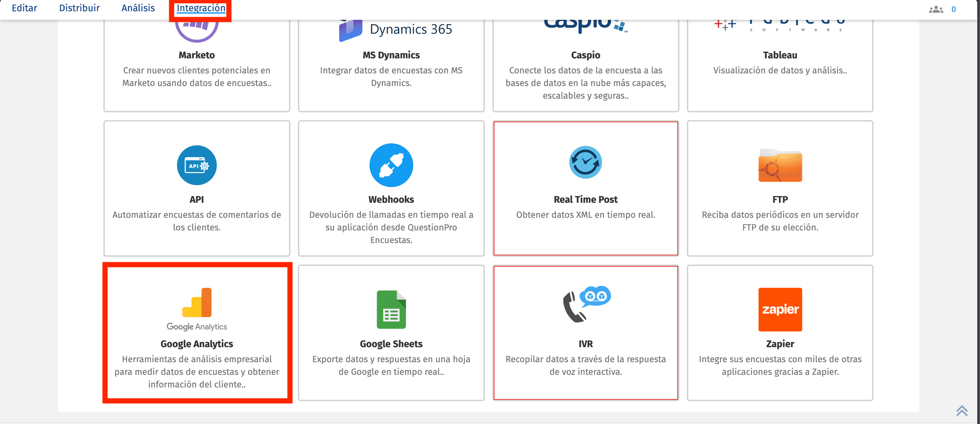Click the Caspio logo

click(x=585, y=25)
